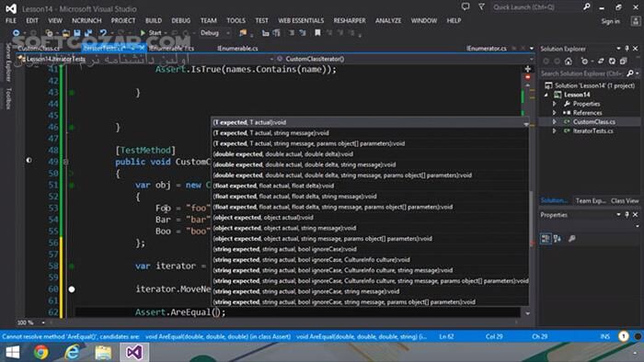Click the Save icon in toolbar
Viewport: 644px width, 362px height.
click(76, 33)
